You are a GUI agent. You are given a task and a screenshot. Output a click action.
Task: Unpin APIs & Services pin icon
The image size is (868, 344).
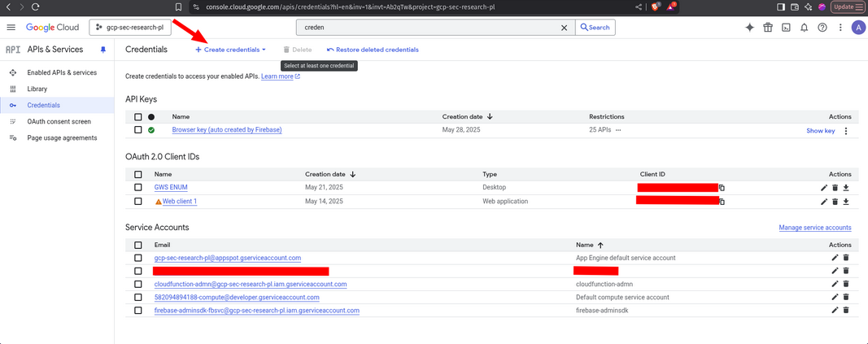(x=103, y=50)
